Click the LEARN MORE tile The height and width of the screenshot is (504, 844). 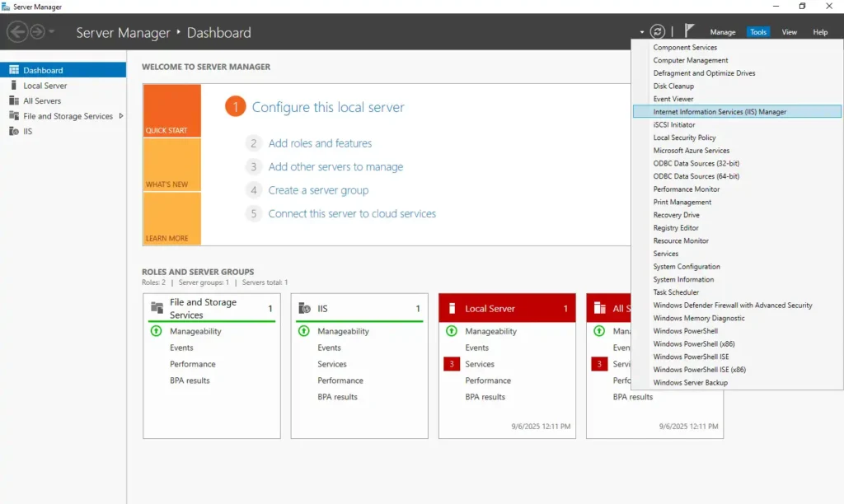171,218
